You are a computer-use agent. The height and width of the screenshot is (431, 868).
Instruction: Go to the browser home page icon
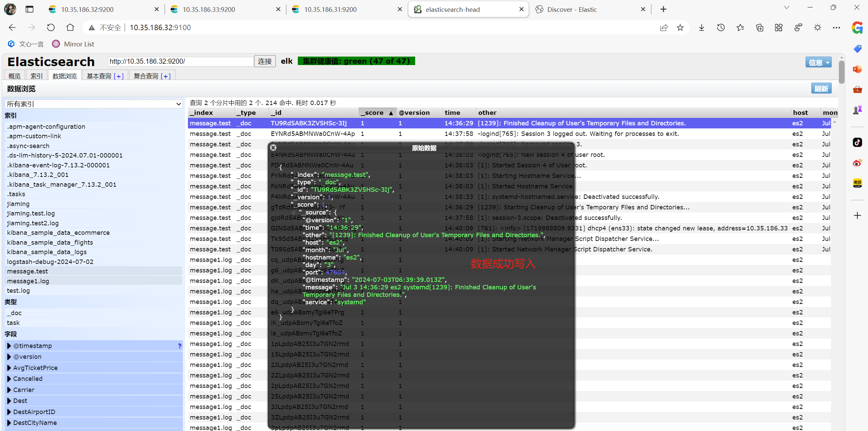(x=70, y=27)
